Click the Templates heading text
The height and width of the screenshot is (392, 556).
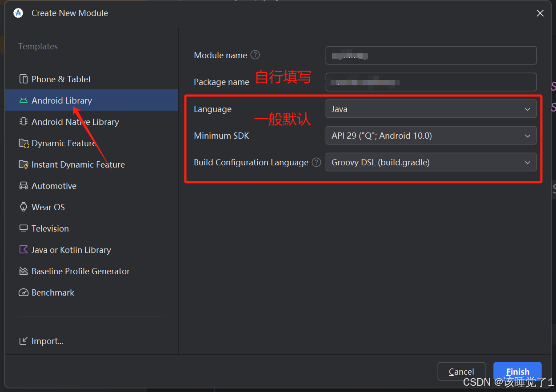[38, 46]
